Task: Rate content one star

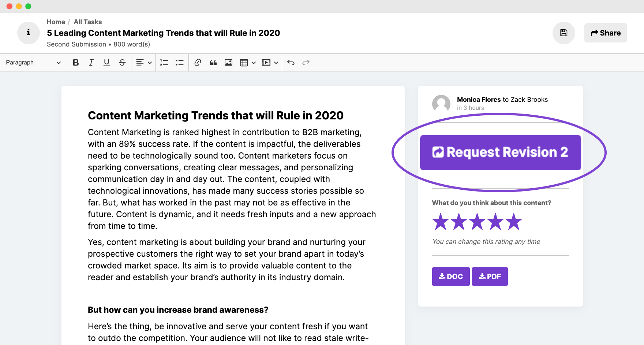Action: point(441,222)
